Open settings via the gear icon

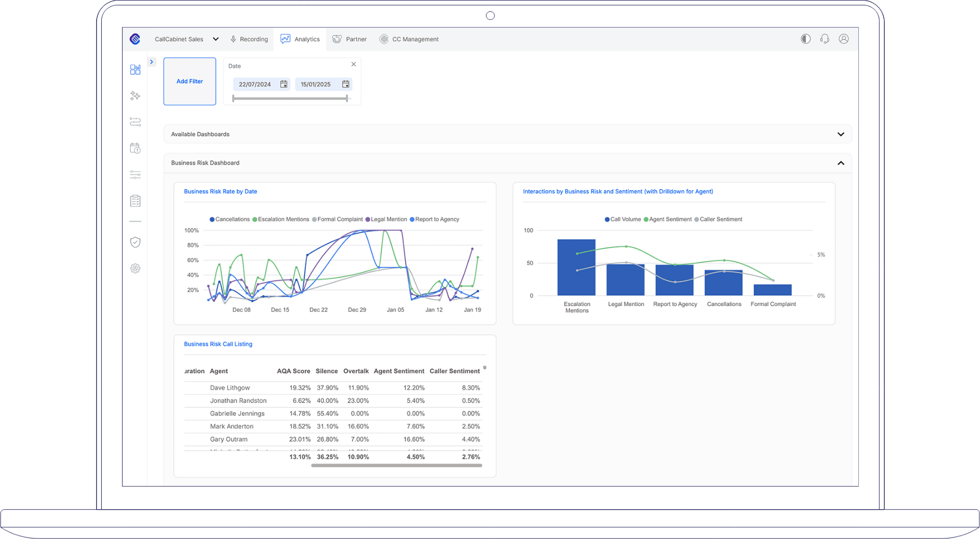pyautogui.click(x=135, y=268)
